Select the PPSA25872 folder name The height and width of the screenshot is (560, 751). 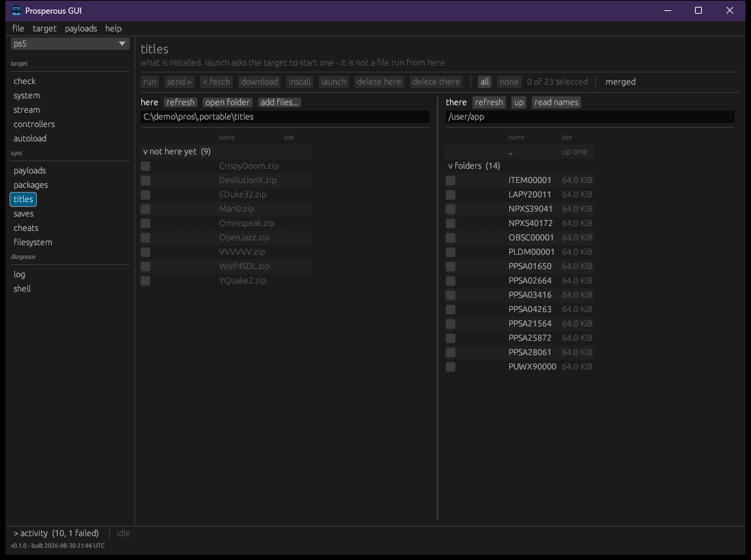pyautogui.click(x=530, y=338)
